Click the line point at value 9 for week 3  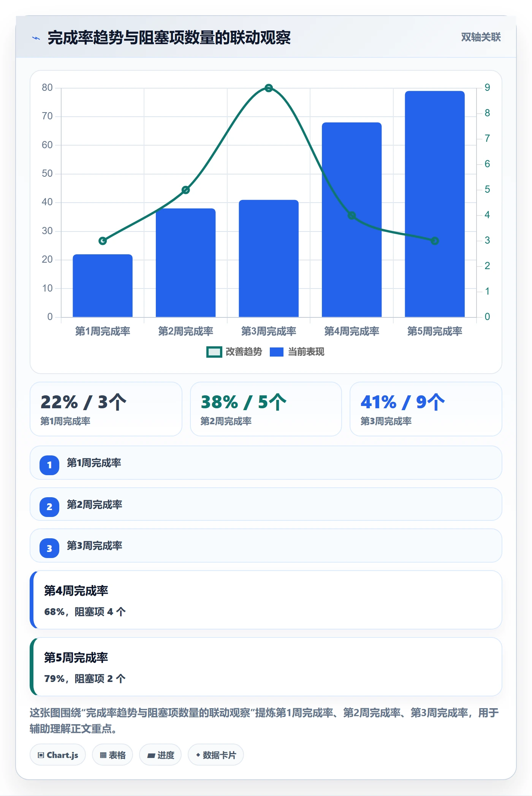(x=269, y=88)
